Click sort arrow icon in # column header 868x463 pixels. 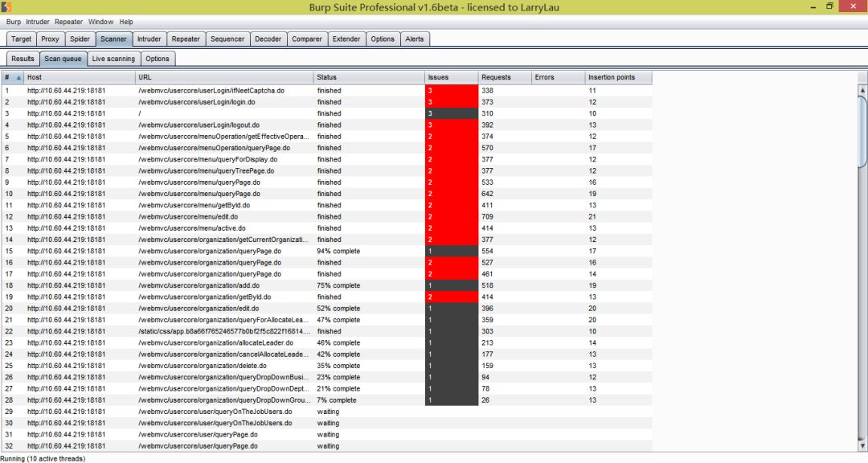click(x=18, y=77)
